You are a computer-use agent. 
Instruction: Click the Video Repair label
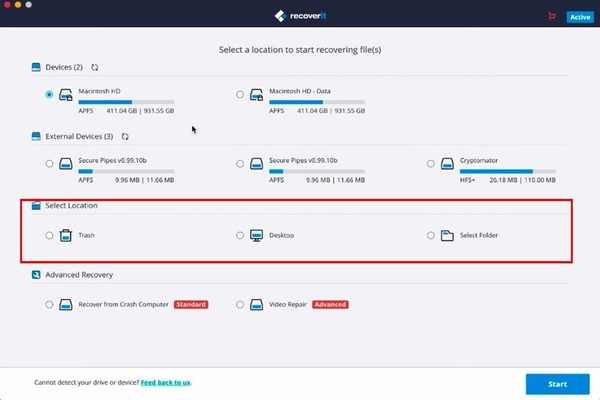[x=288, y=305]
